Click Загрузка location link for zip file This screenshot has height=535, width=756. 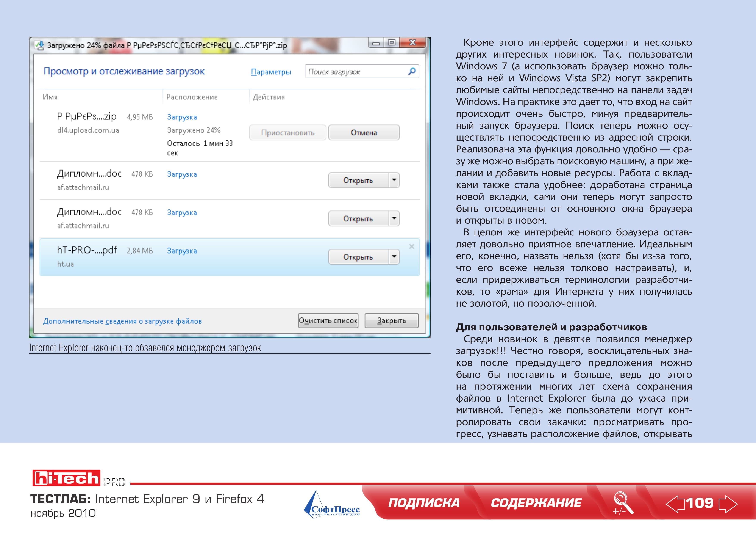(x=182, y=117)
